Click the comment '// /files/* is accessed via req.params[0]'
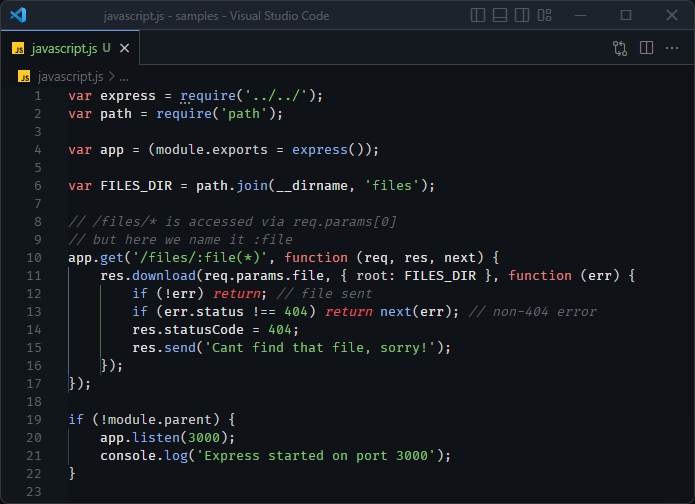 tap(232, 222)
